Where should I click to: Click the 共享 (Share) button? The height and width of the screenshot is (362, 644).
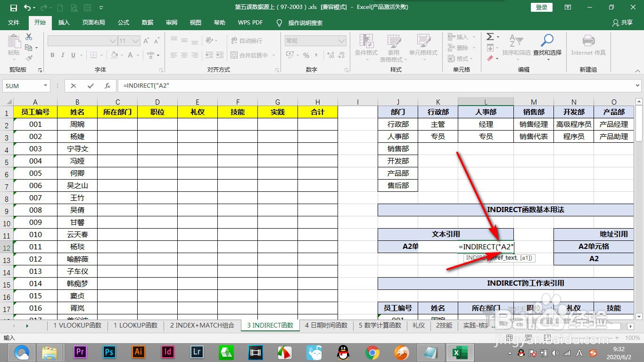pyautogui.click(x=622, y=23)
